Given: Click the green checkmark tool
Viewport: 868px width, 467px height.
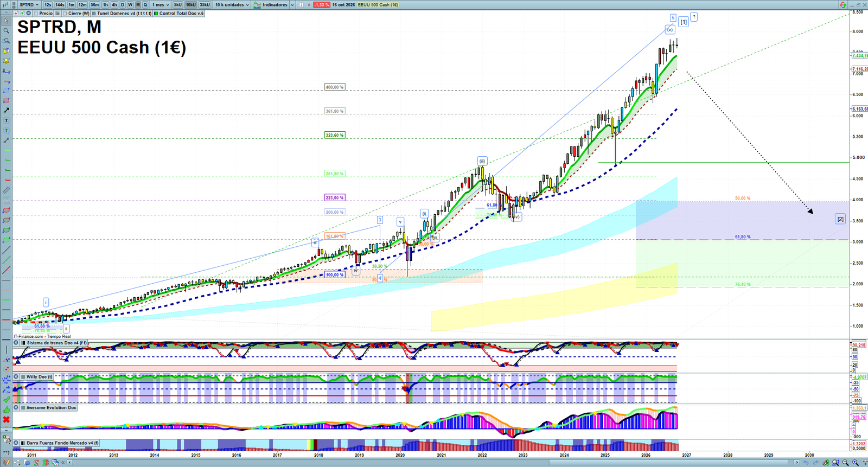Looking at the screenshot, I should coord(6,400).
